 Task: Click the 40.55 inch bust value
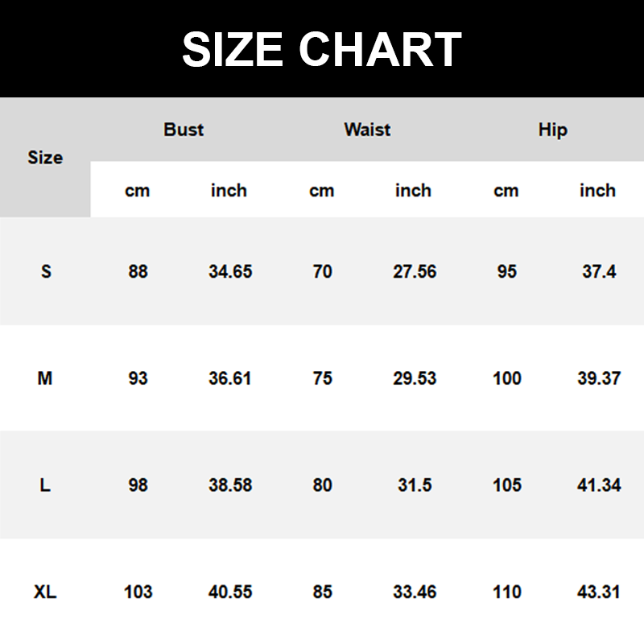coord(230,592)
